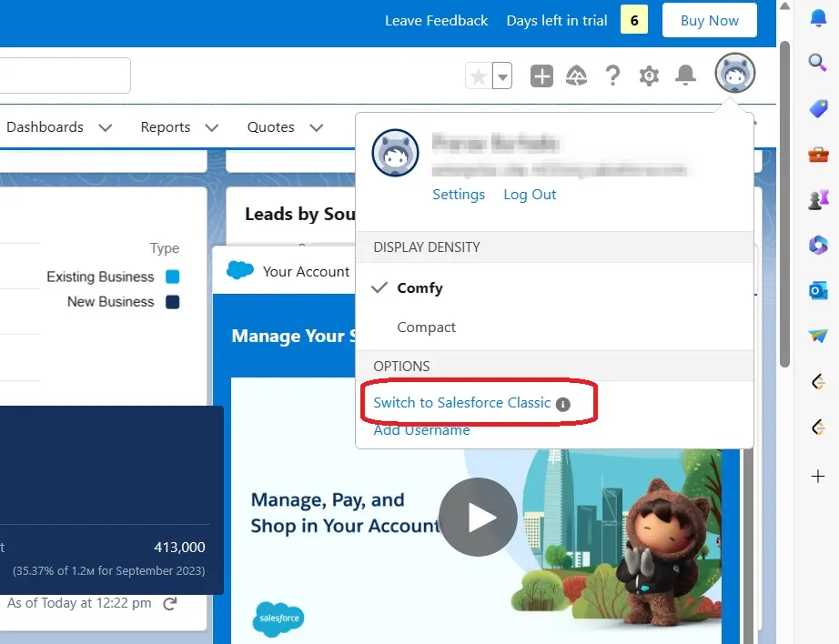Show info icon next to Salesforce Classic
839x644 pixels.
[563, 405]
